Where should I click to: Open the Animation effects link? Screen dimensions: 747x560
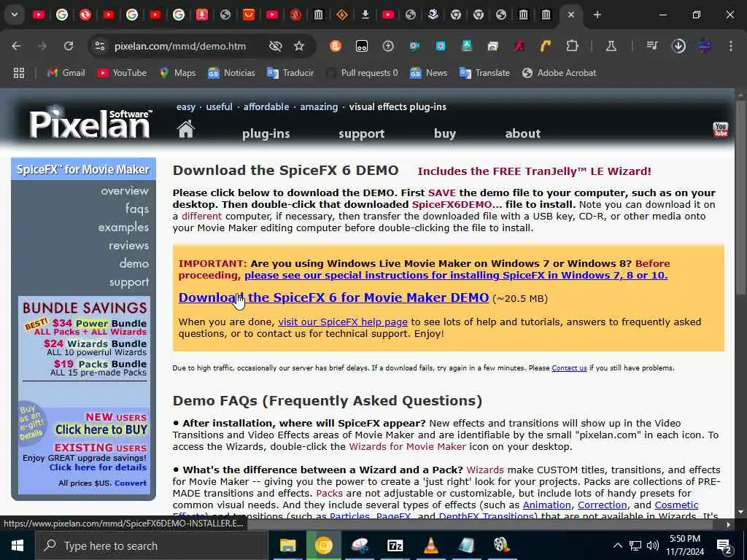[547, 505]
